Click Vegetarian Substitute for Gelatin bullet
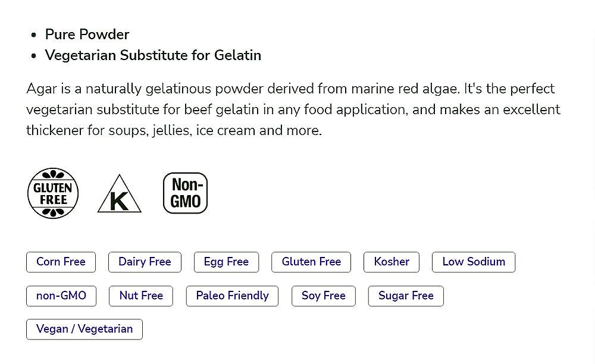This screenshot has width=595, height=364. pos(153,55)
